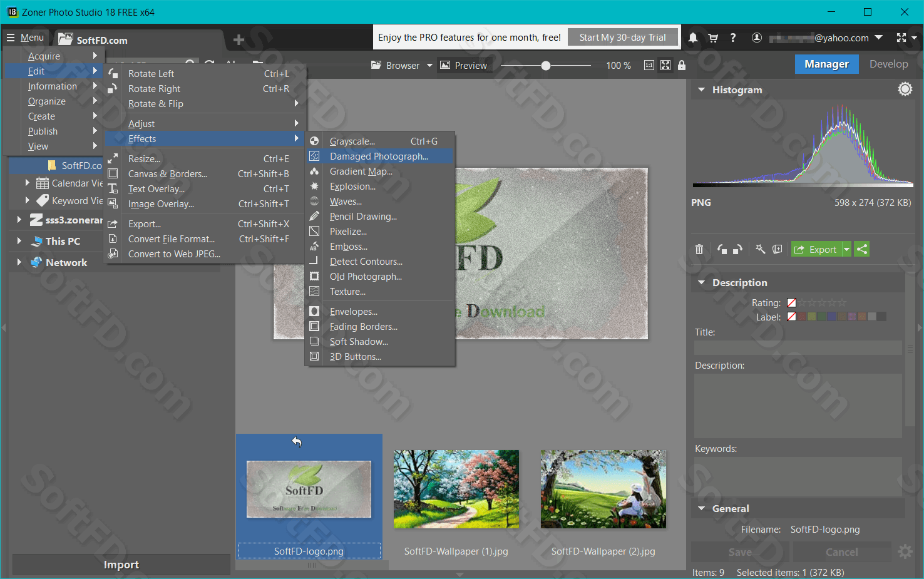Open Adjust submenu
The image size is (924, 579).
click(x=205, y=124)
